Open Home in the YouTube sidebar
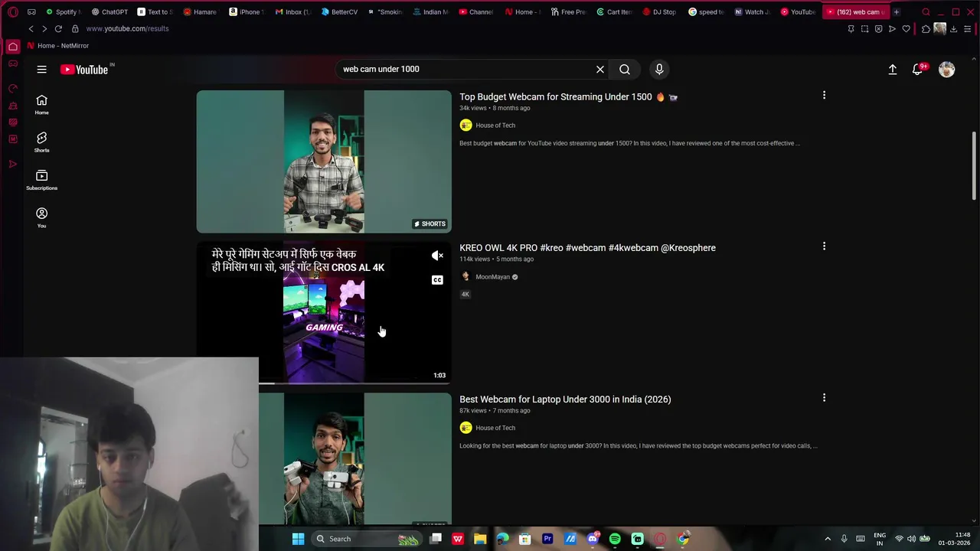 pos(41,105)
